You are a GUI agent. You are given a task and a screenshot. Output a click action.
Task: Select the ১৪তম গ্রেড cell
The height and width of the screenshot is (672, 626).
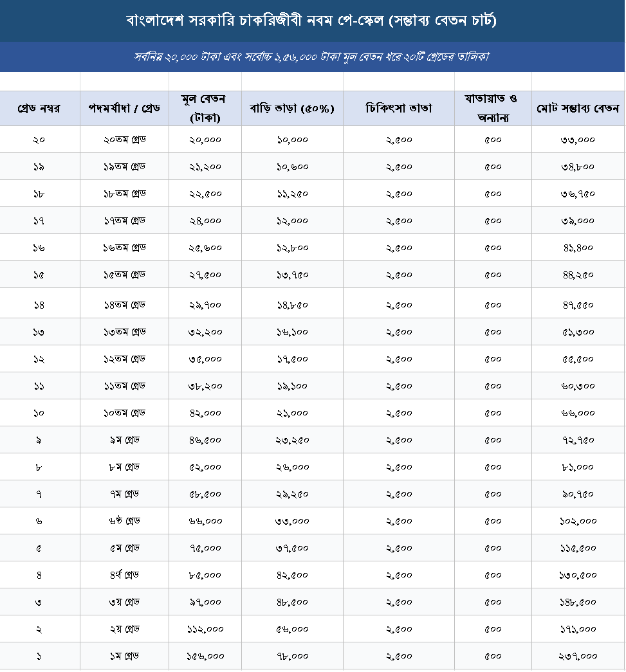(x=124, y=305)
